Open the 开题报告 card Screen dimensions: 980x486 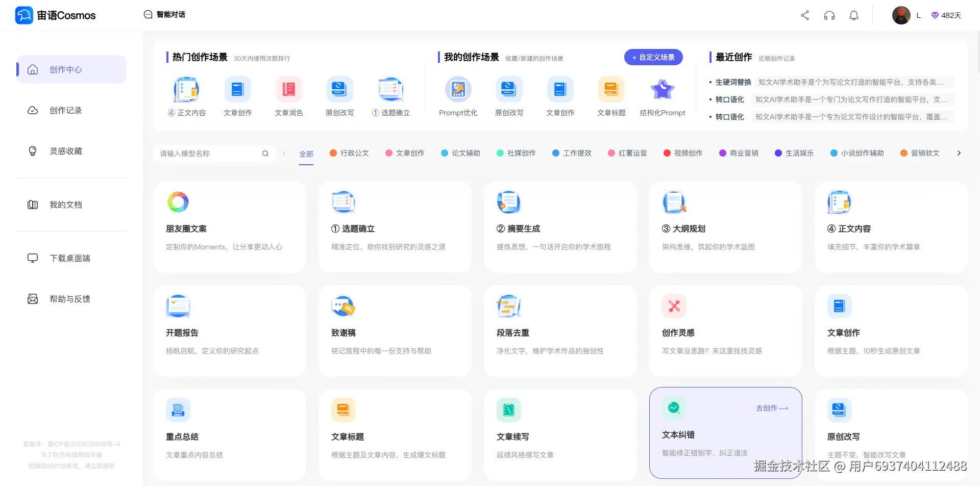(x=230, y=331)
